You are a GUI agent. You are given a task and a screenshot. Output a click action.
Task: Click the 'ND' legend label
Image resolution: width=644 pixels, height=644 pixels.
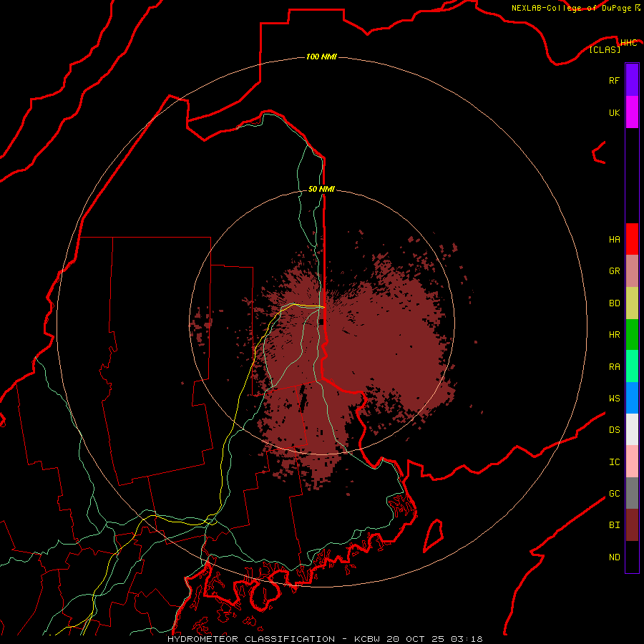point(614,557)
